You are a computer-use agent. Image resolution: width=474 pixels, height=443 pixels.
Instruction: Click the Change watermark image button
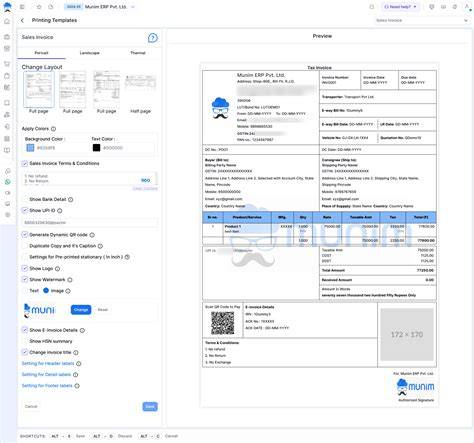[81, 310]
